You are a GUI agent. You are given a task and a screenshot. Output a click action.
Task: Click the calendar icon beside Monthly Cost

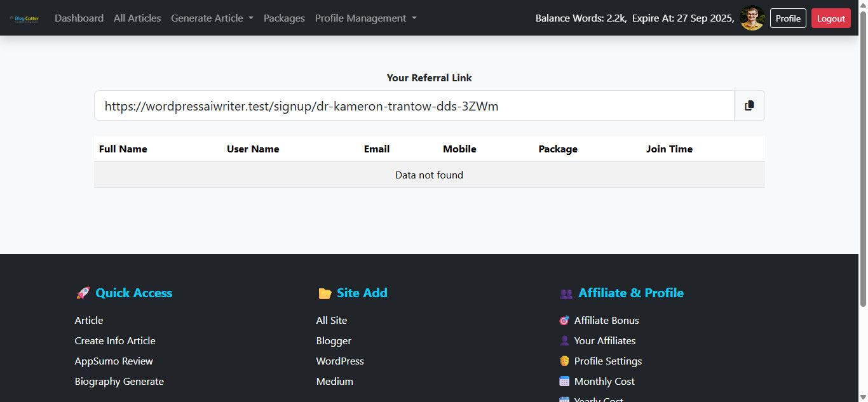[564, 382]
